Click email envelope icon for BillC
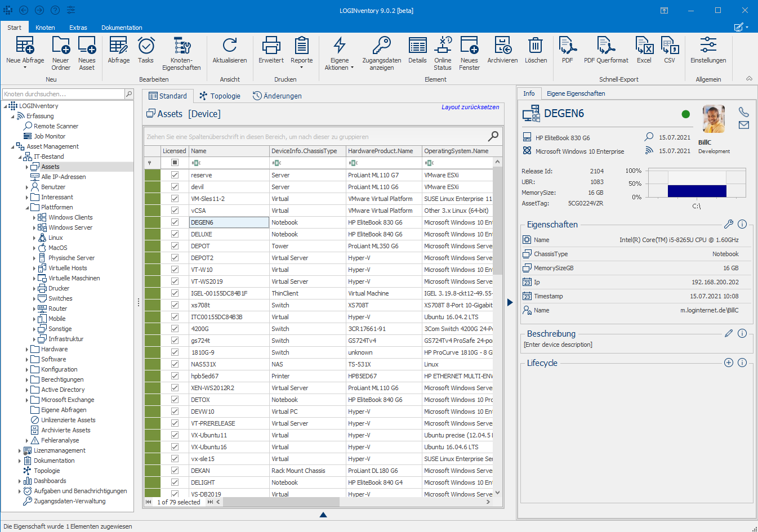This screenshot has width=758, height=532. click(x=744, y=125)
